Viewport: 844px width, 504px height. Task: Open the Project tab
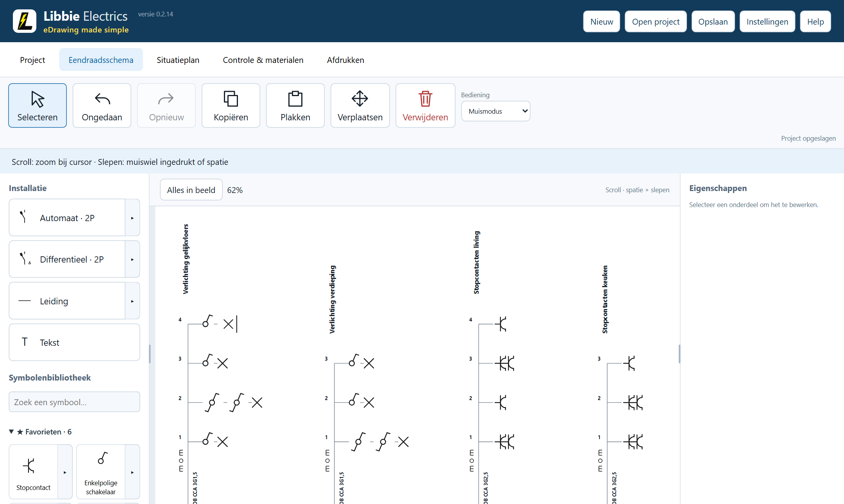pos(32,60)
